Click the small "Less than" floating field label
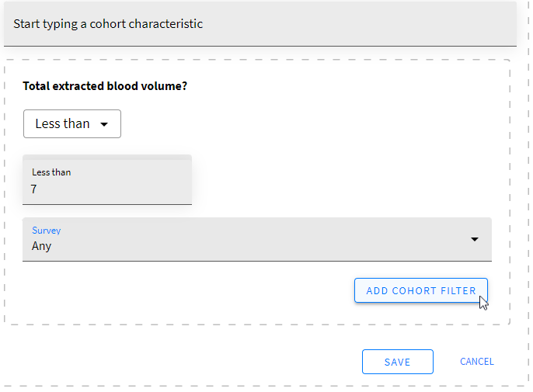533x392 pixels. click(51, 172)
